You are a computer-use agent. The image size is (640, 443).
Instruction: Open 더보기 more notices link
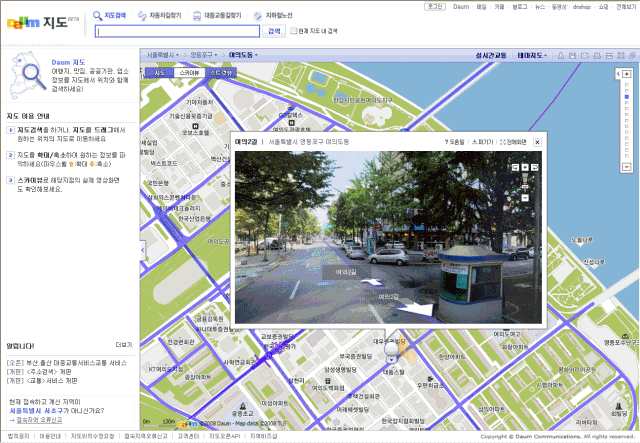coord(124,345)
